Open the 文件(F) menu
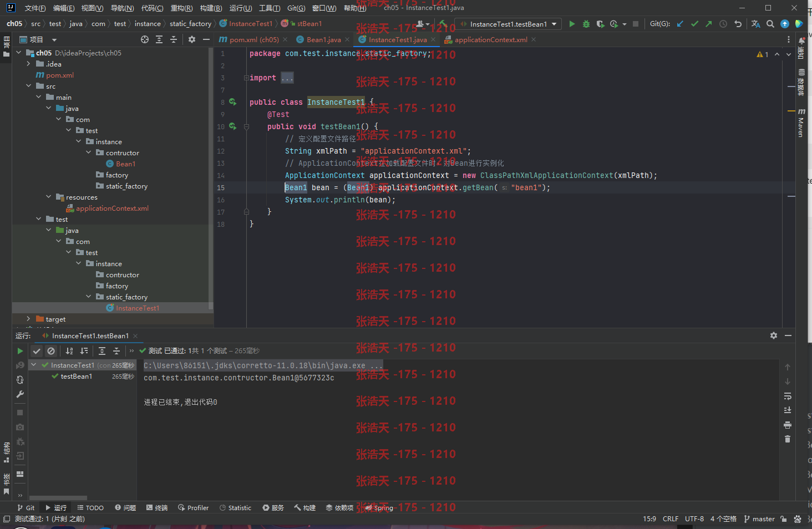This screenshot has height=529, width=812. tap(35, 8)
